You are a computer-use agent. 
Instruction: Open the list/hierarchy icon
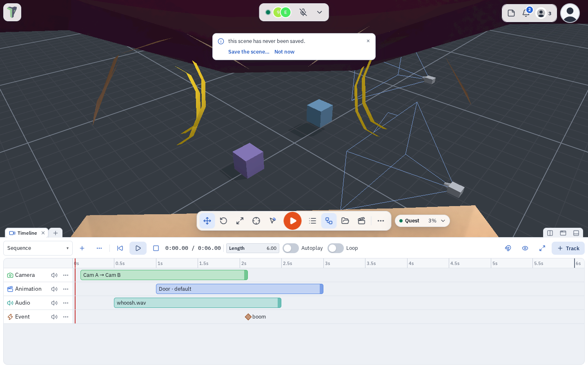312,221
